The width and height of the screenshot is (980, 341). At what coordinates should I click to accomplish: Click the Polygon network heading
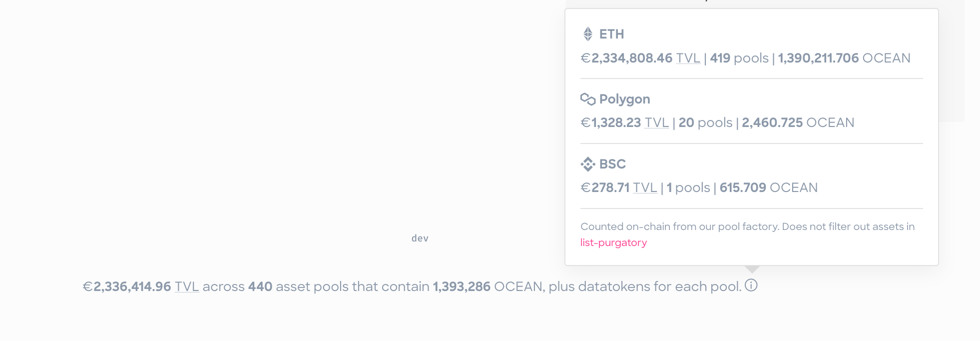pyautogui.click(x=625, y=99)
